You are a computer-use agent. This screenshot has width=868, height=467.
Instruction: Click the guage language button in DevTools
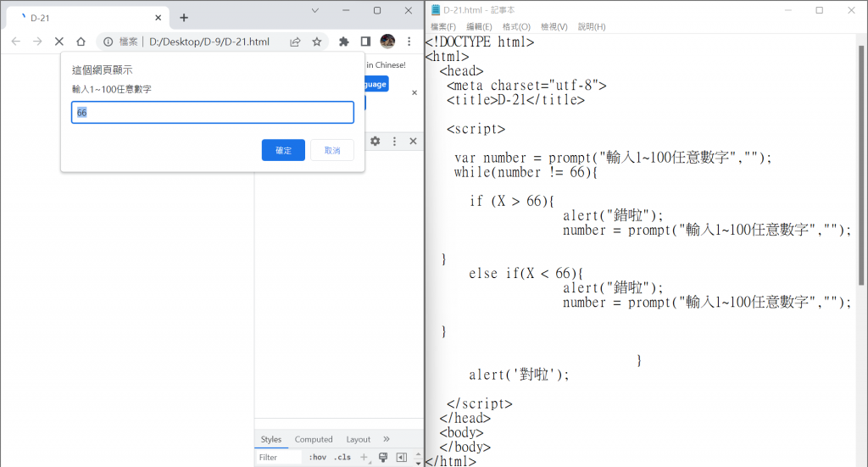(376, 84)
